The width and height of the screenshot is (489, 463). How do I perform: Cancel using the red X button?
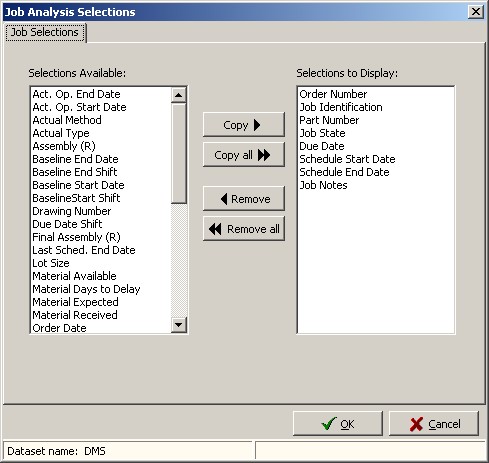(x=434, y=424)
